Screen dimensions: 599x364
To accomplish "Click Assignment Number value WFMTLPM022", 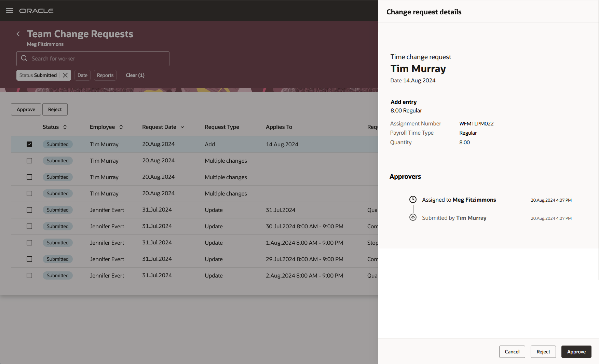I will click(x=476, y=124).
